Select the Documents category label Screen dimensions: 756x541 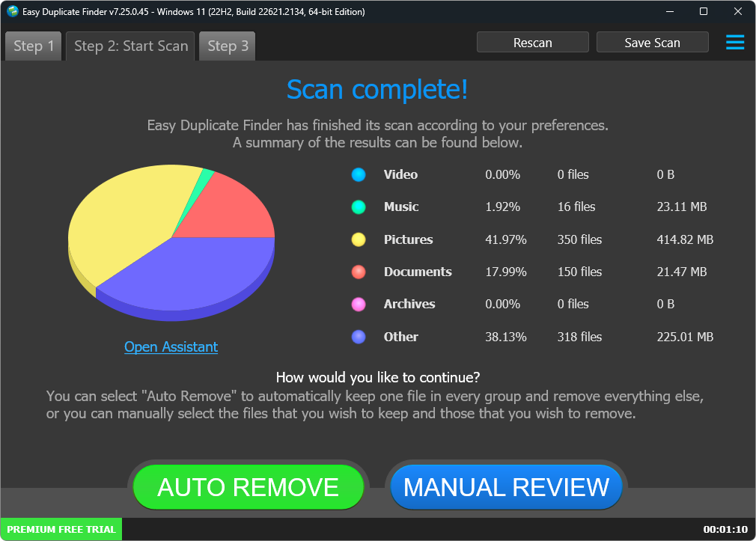point(418,272)
